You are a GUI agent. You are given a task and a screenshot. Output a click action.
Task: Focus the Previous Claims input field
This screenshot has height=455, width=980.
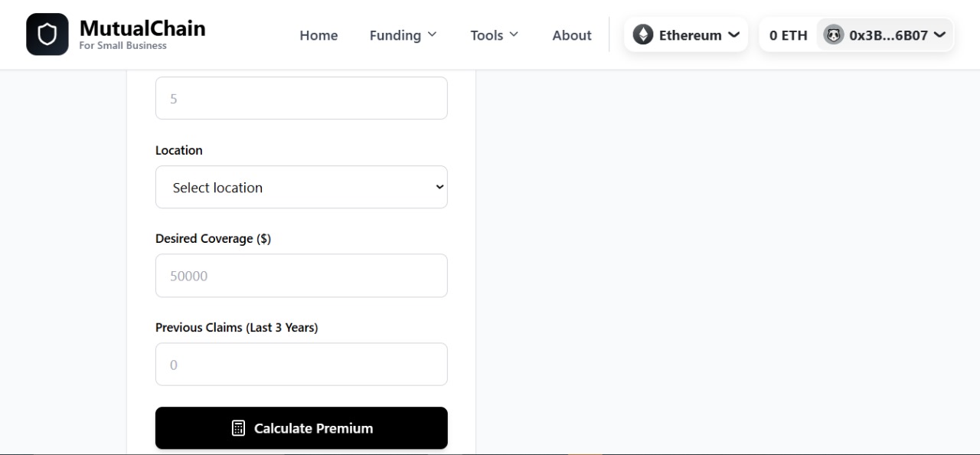tap(301, 365)
